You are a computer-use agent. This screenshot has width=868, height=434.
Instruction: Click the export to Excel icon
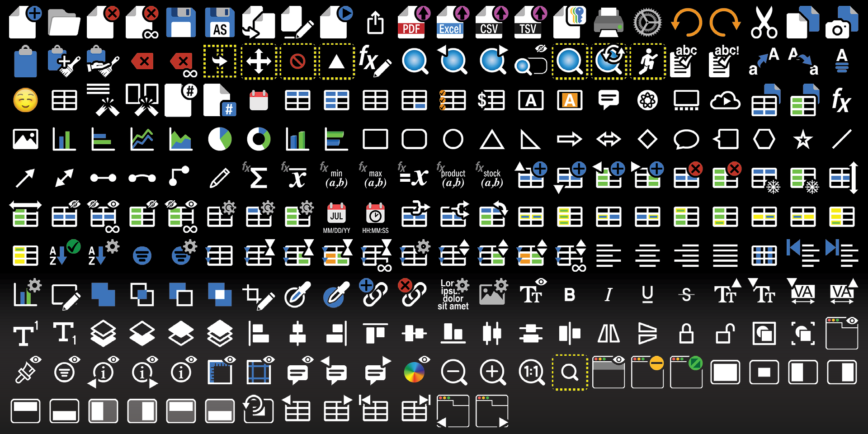pyautogui.click(x=453, y=22)
